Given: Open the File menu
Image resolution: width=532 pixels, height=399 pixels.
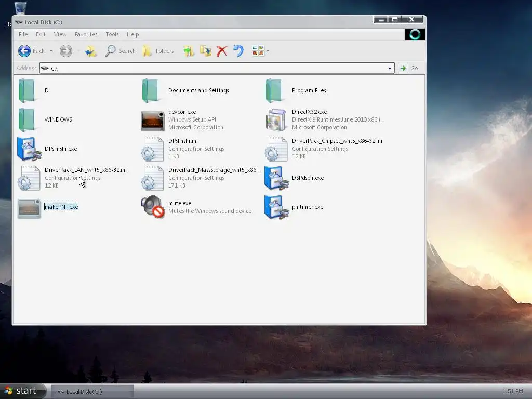Looking at the screenshot, I should pos(23,34).
